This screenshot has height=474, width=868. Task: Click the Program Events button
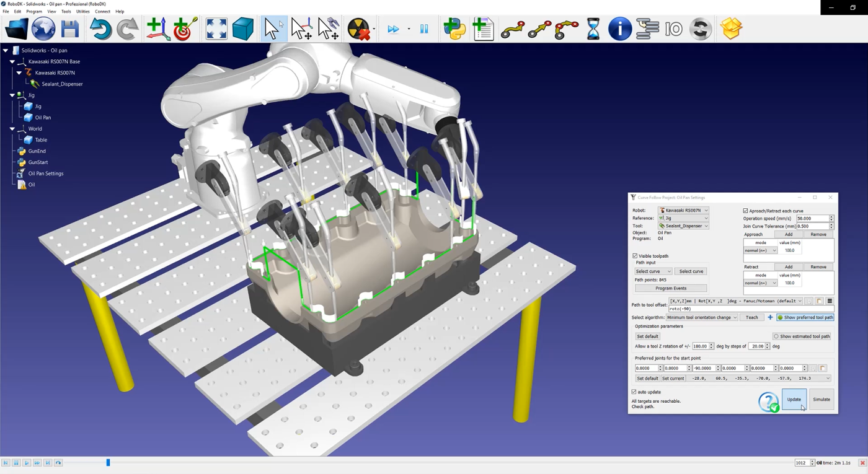click(671, 288)
